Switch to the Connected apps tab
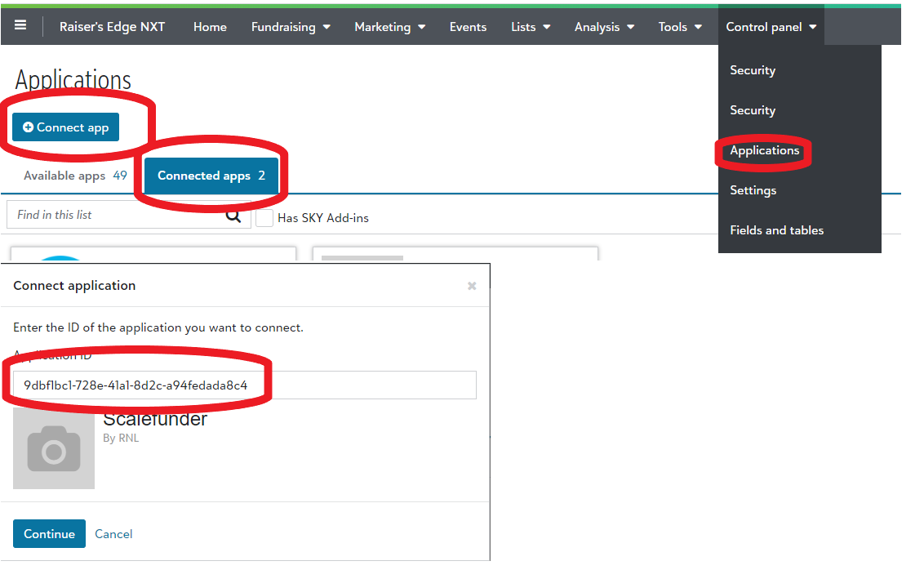Viewport: 924px width, 570px height. pyautogui.click(x=211, y=176)
